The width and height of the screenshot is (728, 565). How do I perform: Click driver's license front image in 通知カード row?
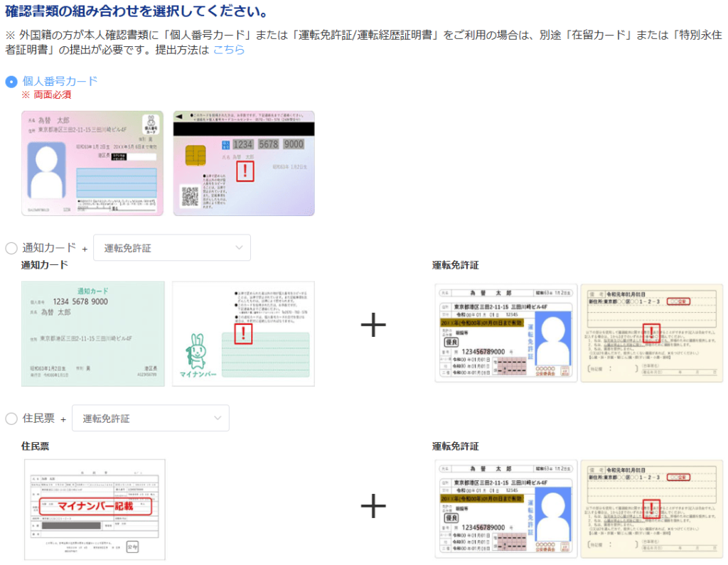click(x=505, y=333)
